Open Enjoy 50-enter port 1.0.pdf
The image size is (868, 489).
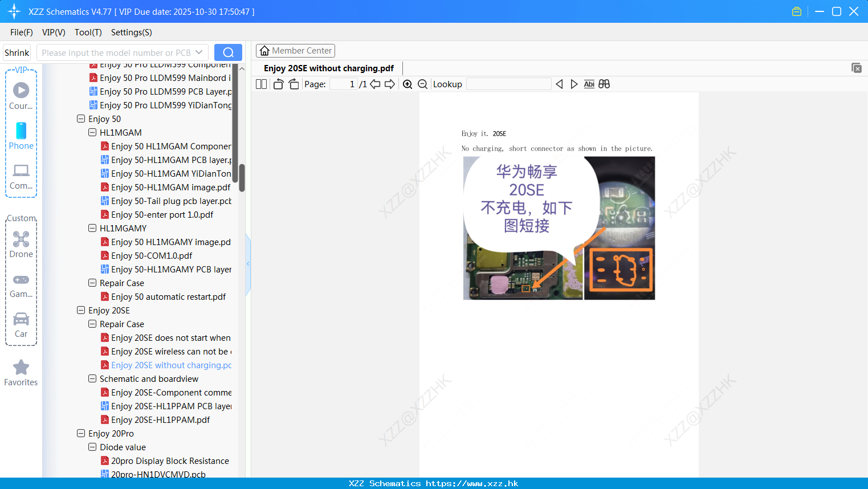(x=157, y=214)
